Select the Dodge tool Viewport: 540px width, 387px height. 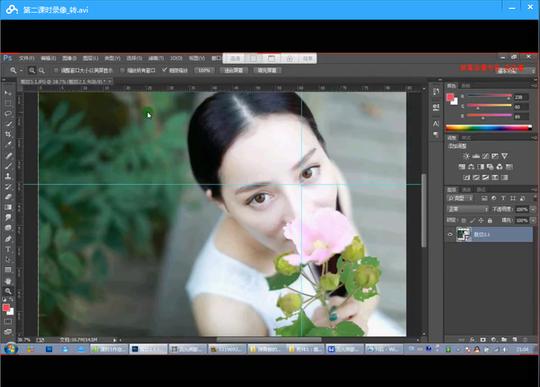click(8, 228)
